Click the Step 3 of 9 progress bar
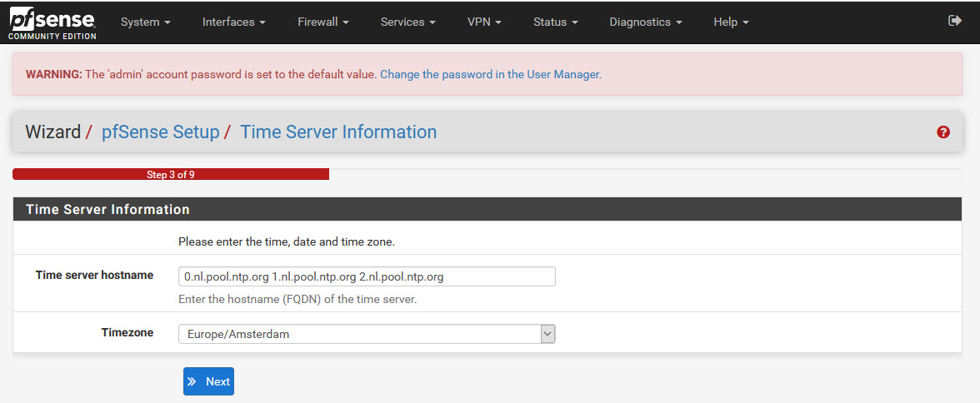This screenshot has height=403, width=980. 171,174
